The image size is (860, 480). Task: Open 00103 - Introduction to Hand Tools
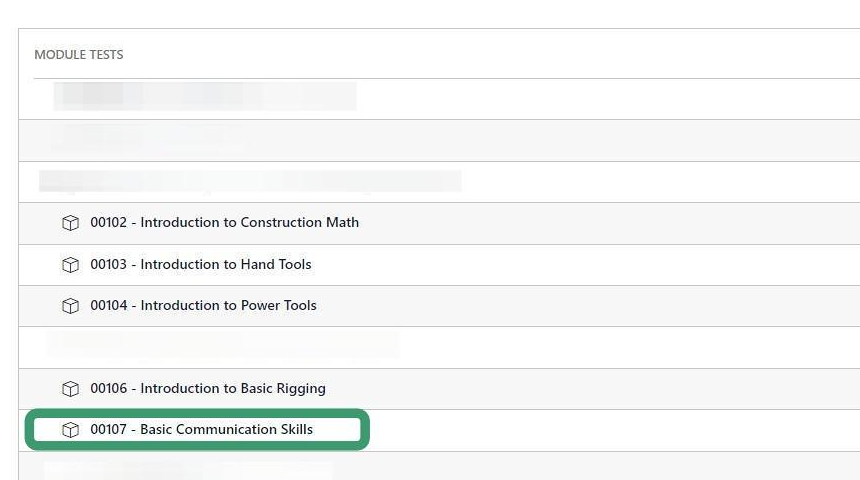coord(201,265)
